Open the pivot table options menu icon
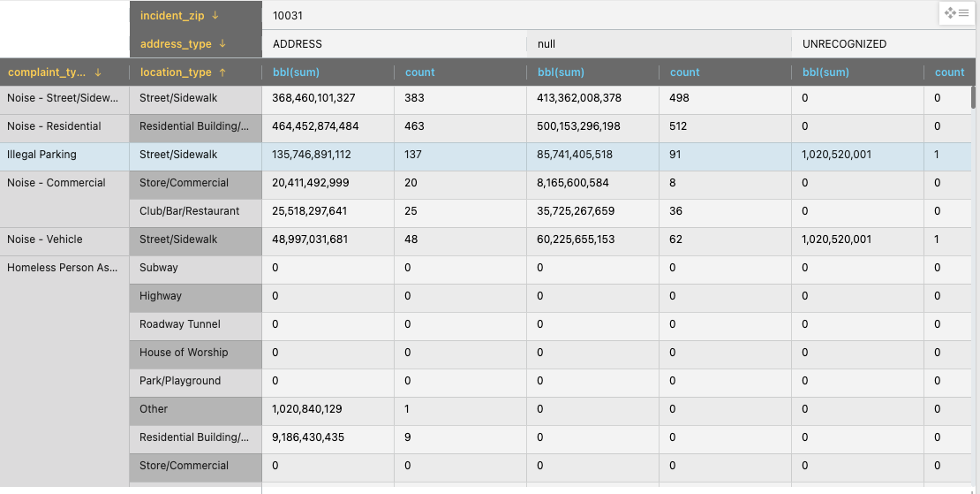Viewport: 980px width, 494px height. [x=957, y=13]
